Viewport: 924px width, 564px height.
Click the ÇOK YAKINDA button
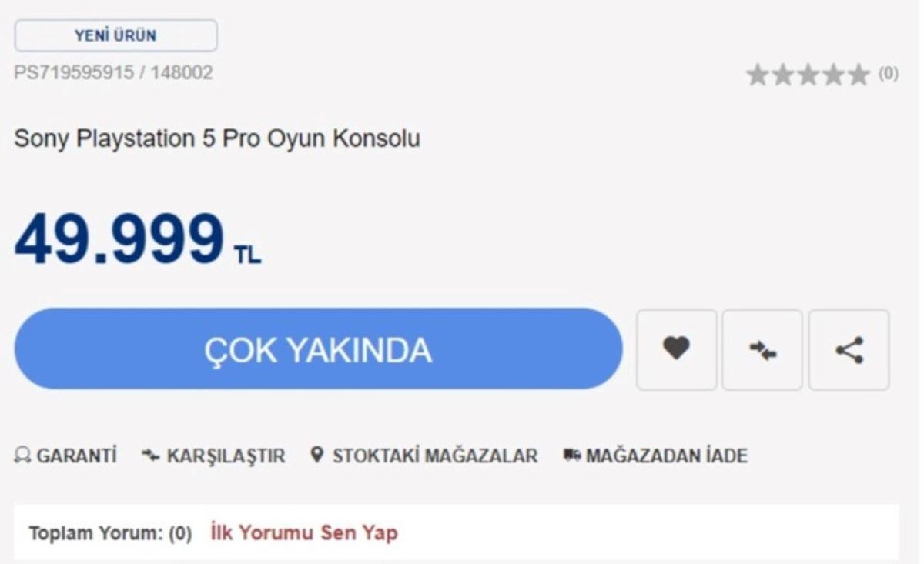[x=318, y=349]
